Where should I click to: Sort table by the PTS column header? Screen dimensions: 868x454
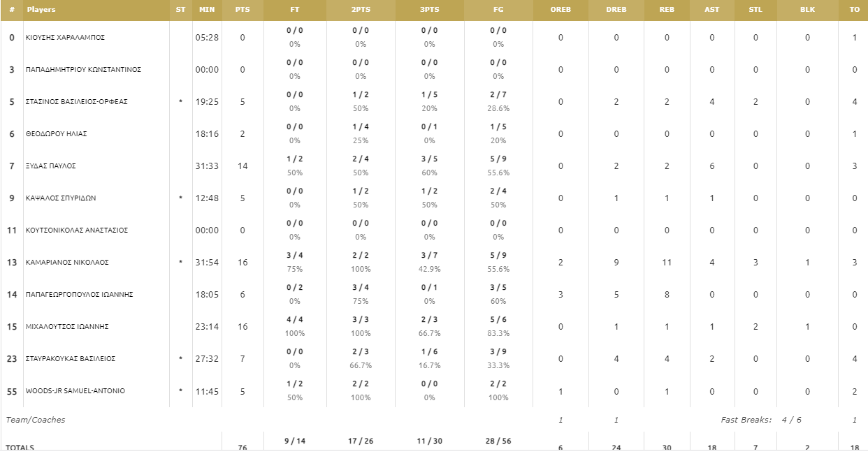coord(243,10)
